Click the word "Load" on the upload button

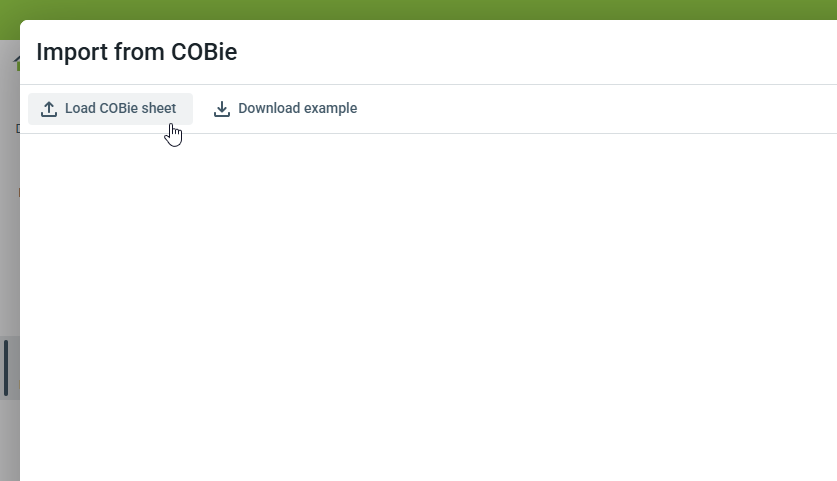(80, 109)
